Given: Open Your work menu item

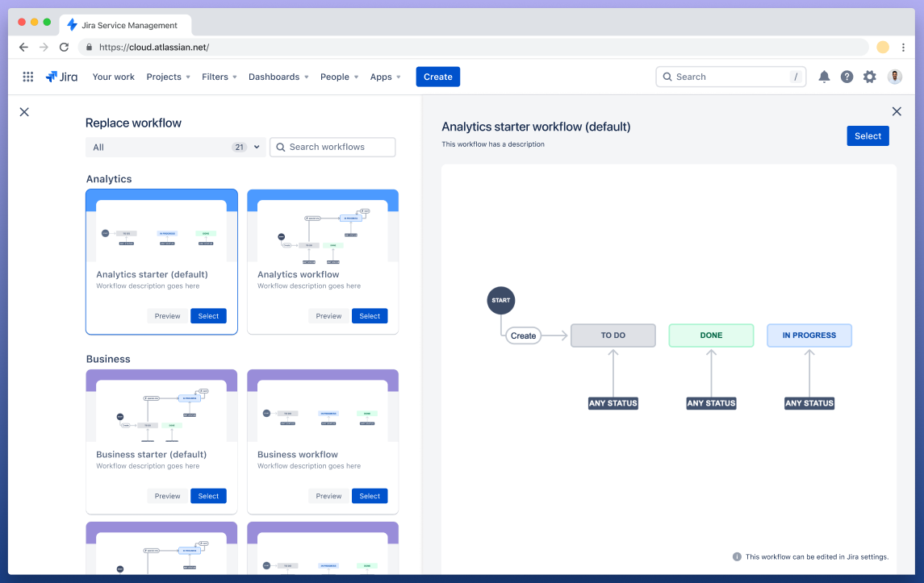Looking at the screenshot, I should 113,77.
